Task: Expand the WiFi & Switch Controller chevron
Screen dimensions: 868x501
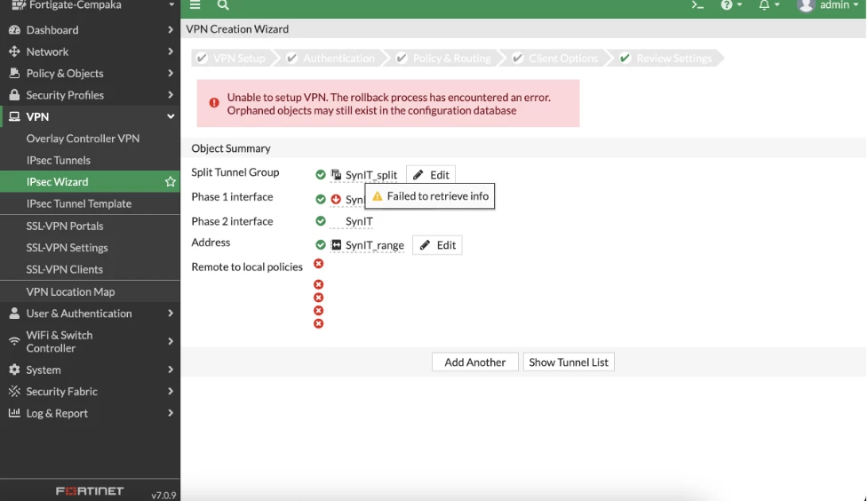Action: 171,342
